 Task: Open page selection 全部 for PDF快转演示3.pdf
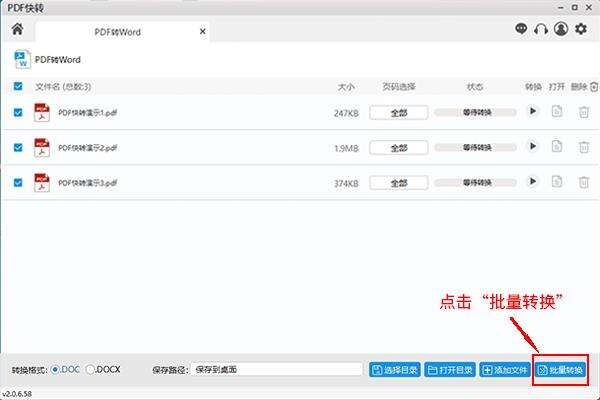[399, 183]
